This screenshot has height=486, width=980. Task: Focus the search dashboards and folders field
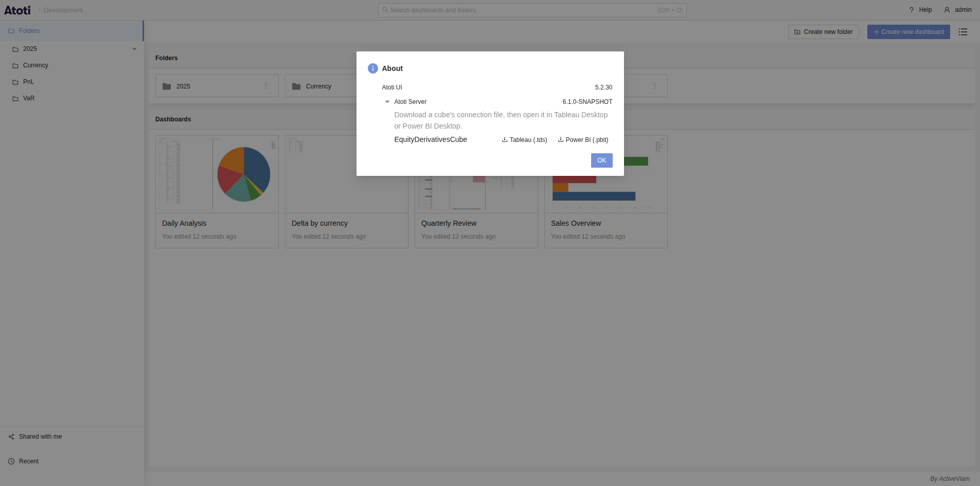tap(532, 10)
